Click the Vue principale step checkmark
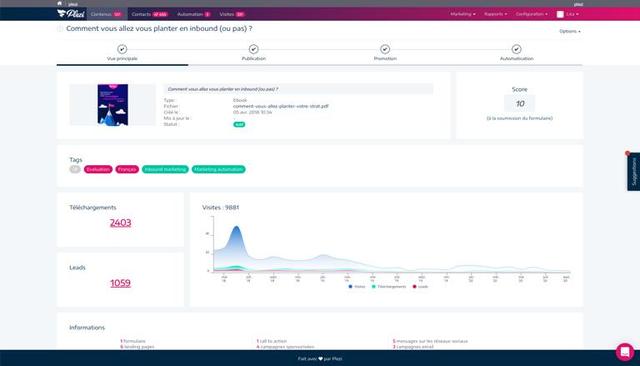 tap(122, 49)
